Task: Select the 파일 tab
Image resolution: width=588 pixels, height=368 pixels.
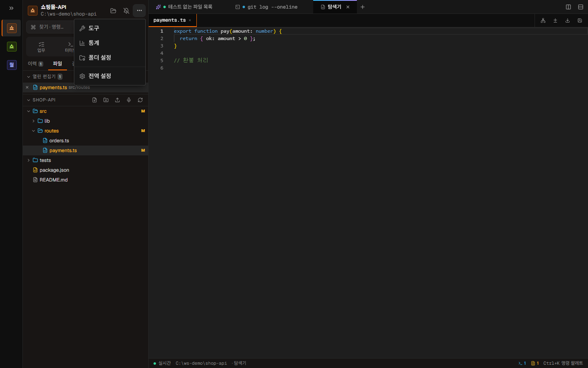Action: (58, 64)
